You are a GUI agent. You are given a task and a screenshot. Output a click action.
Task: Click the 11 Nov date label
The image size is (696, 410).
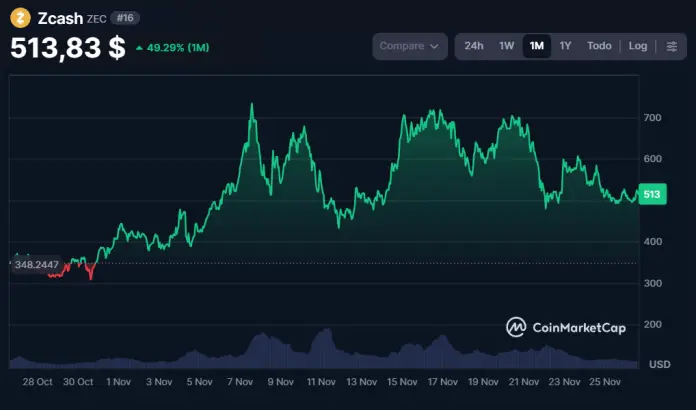click(x=321, y=382)
